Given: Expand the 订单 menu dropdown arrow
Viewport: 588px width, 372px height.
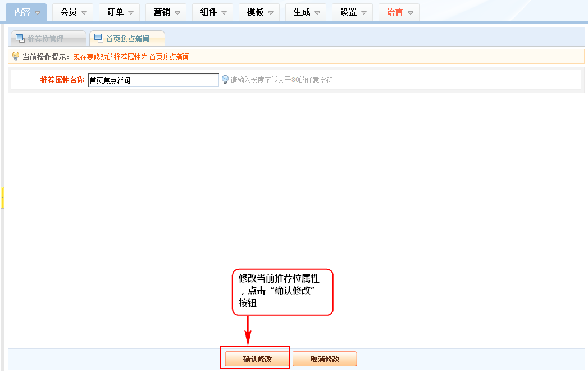Looking at the screenshot, I should point(131,12).
